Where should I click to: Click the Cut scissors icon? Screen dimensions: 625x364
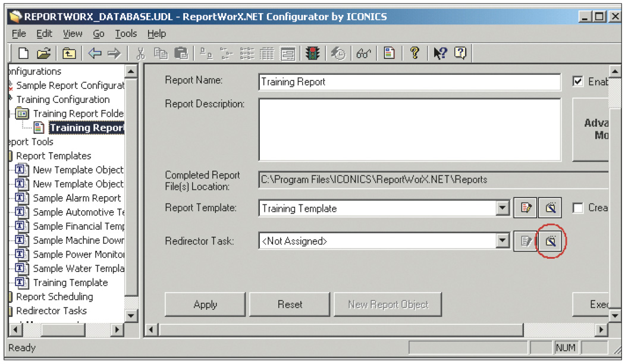point(140,53)
